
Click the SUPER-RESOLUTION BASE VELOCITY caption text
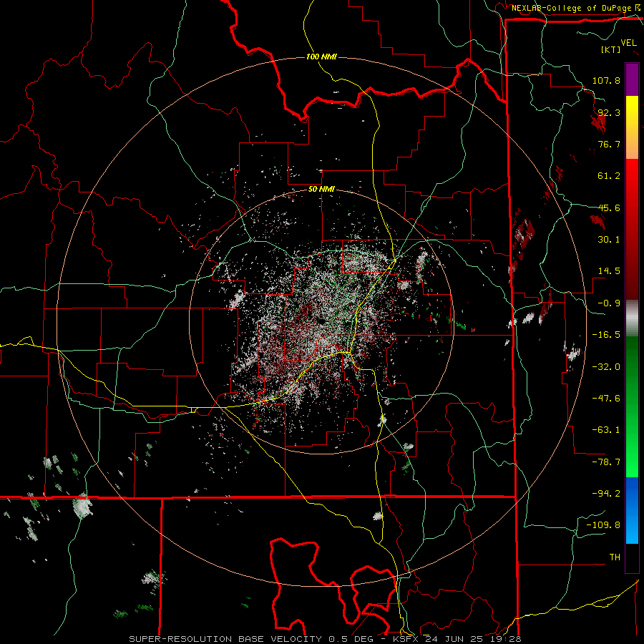point(227,639)
